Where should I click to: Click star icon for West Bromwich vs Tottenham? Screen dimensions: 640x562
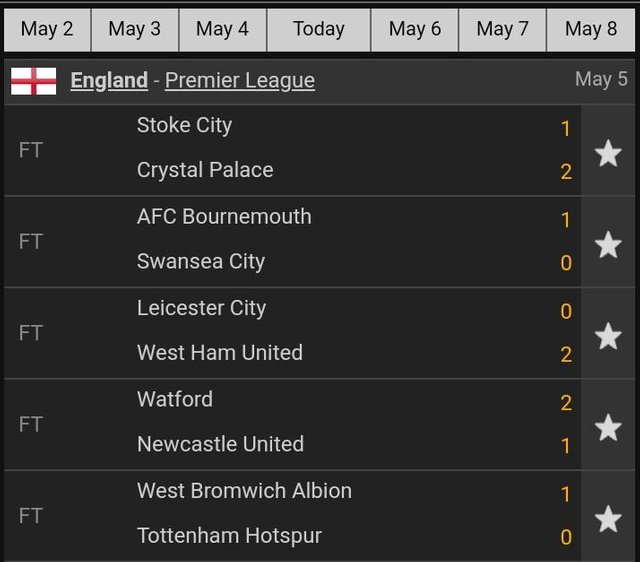coord(608,519)
